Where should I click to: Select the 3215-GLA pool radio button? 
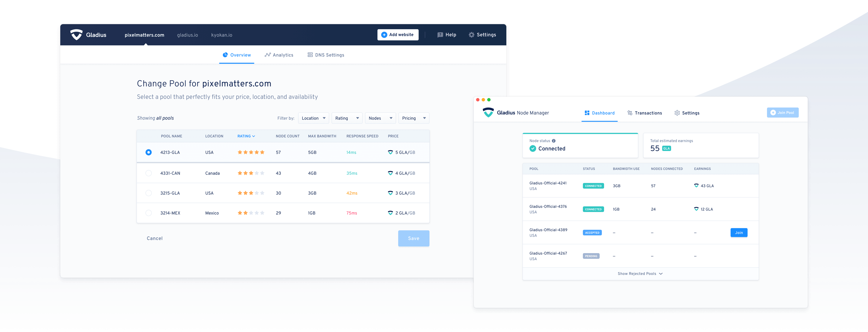[149, 193]
